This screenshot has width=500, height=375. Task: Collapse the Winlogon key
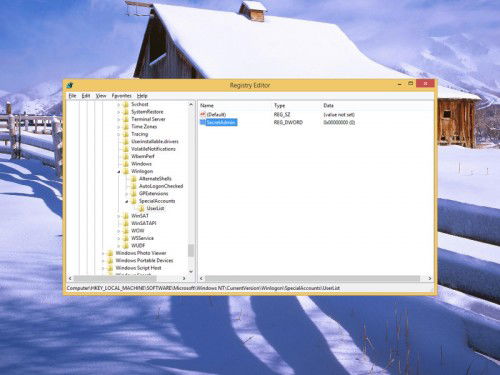tap(119, 172)
